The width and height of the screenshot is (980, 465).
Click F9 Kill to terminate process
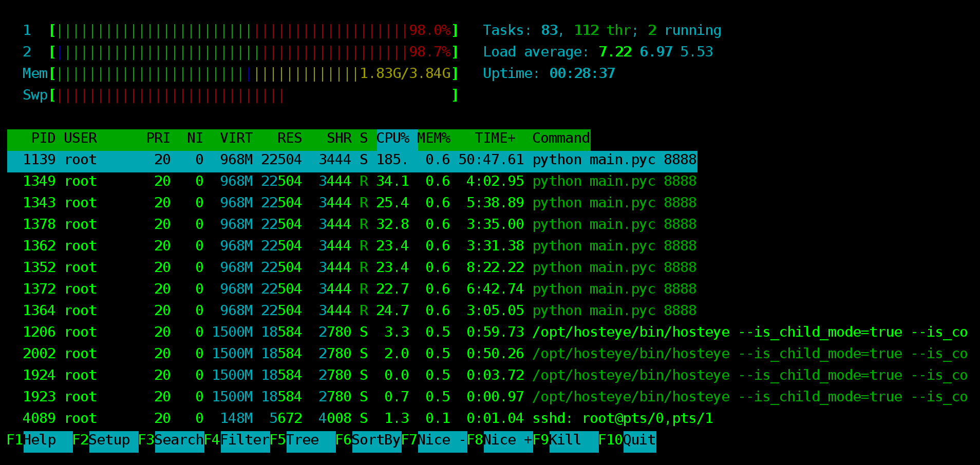566,441
